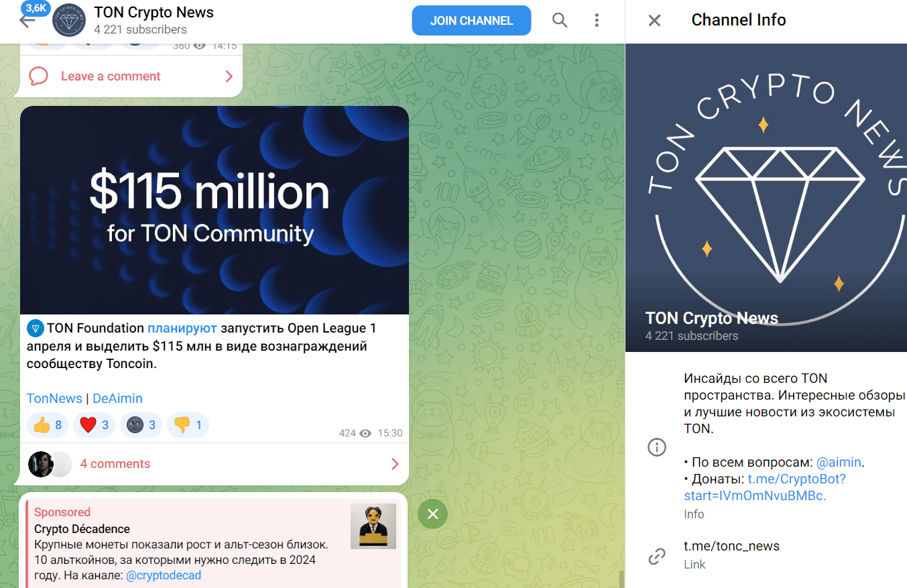Toggle thumbs up reaction with 8
The image size is (907, 588).
pos(48,425)
